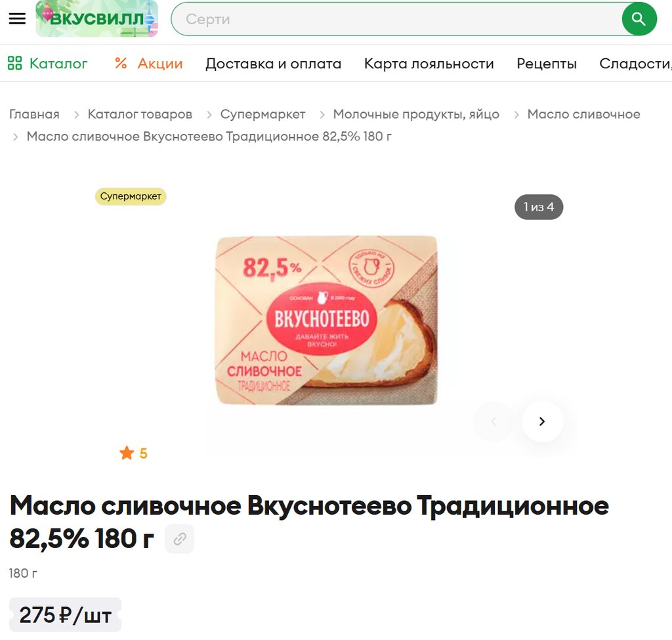Image resolution: width=672 pixels, height=640 pixels.
Task: Open the Карта лояльности page
Action: [x=429, y=64]
